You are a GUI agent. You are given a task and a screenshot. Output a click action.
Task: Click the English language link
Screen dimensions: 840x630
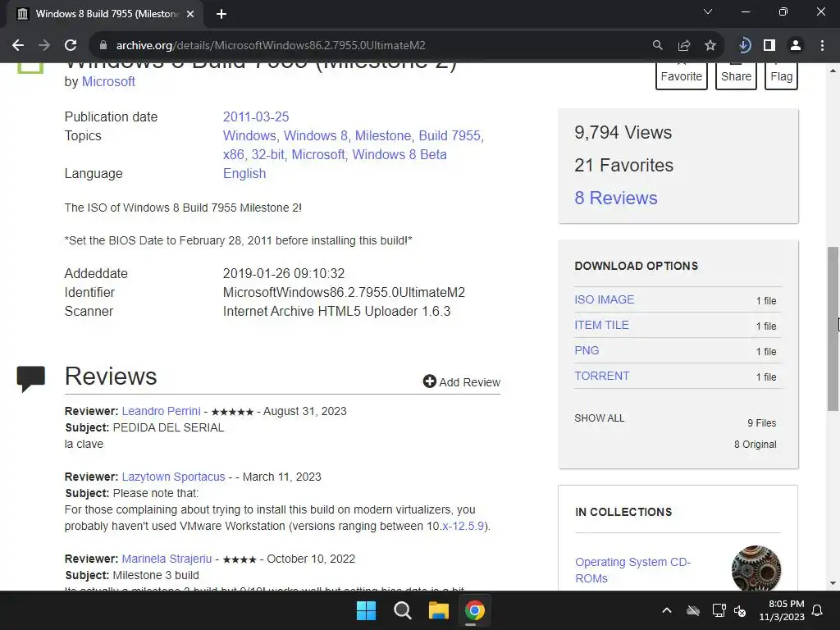(244, 174)
